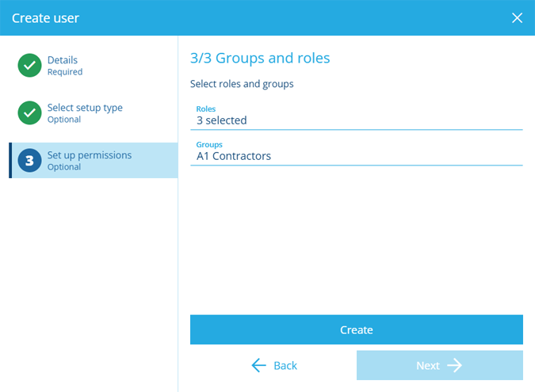Viewport: 535px width, 392px height.
Task: Click the green checkmark icon beside Details
Action: point(29,65)
